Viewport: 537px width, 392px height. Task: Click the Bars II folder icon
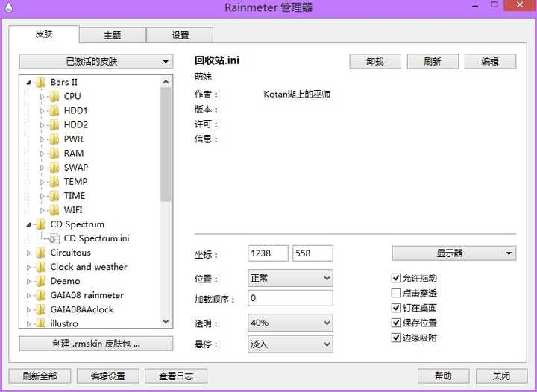coord(41,83)
